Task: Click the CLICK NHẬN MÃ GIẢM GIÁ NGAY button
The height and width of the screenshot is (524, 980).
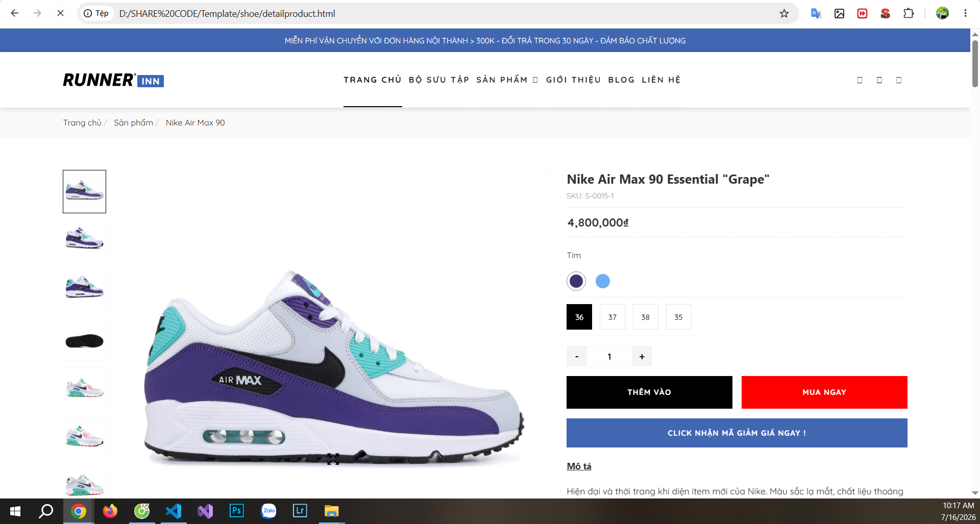Action: (x=737, y=433)
